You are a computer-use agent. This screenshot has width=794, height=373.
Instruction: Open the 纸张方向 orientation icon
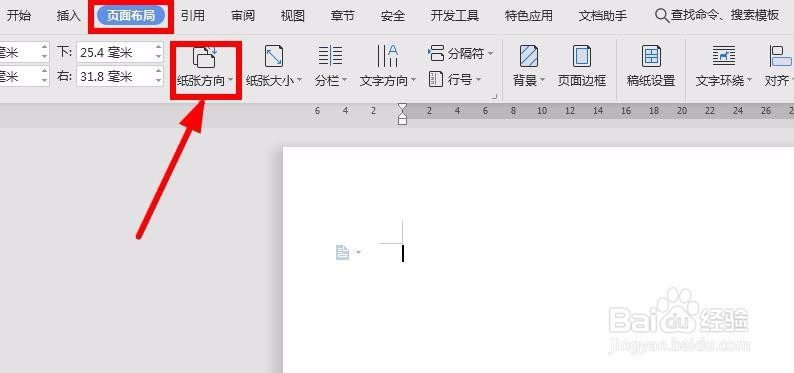205,56
